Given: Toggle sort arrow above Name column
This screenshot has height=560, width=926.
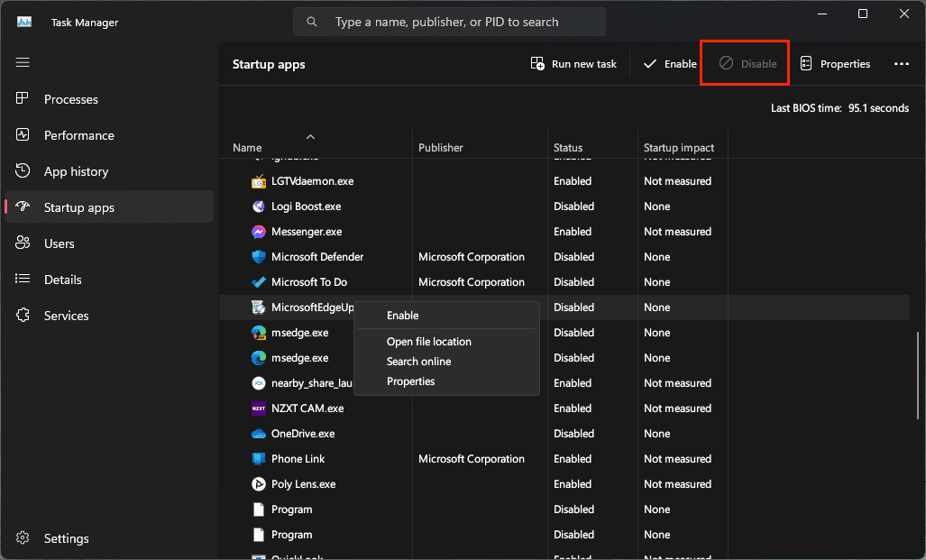Looking at the screenshot, I should click(311, 136).
